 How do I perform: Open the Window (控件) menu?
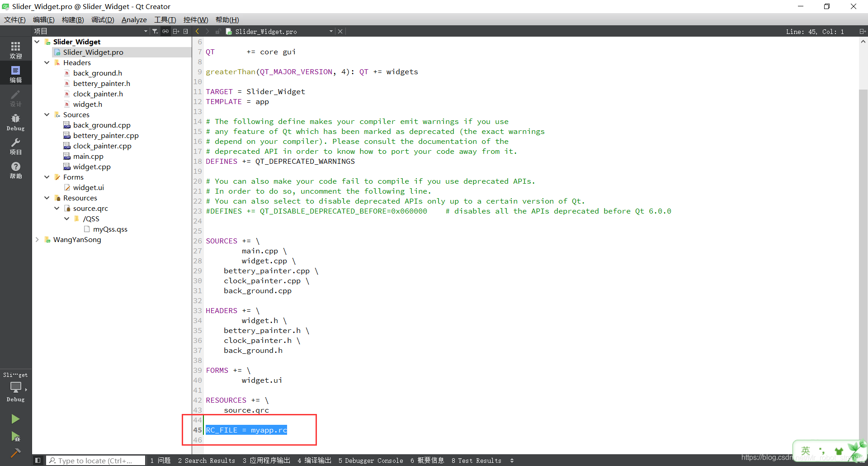tap(196, 19)
